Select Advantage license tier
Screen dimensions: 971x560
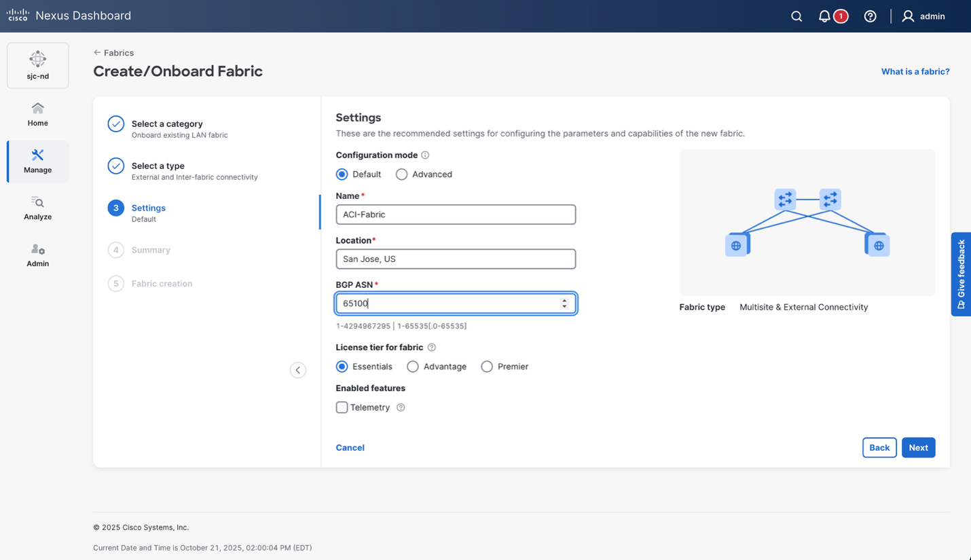(412, 367)
